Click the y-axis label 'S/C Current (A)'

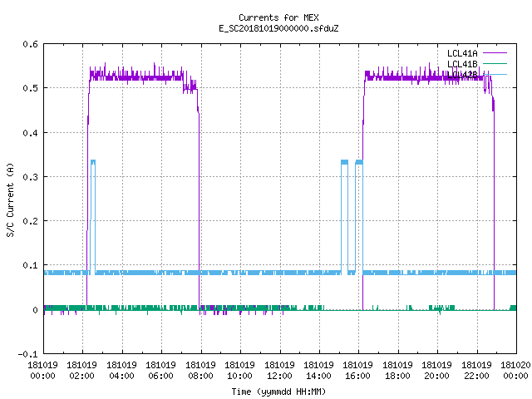tap(10, 200)
